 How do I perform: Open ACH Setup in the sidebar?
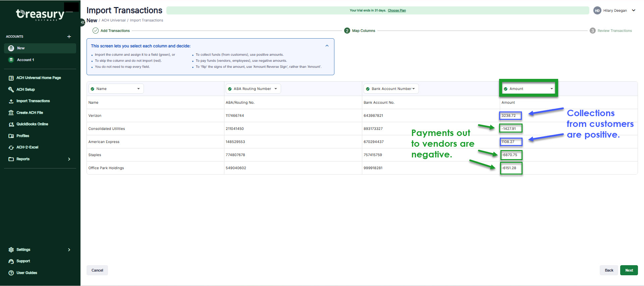click(x=25, y=90)
